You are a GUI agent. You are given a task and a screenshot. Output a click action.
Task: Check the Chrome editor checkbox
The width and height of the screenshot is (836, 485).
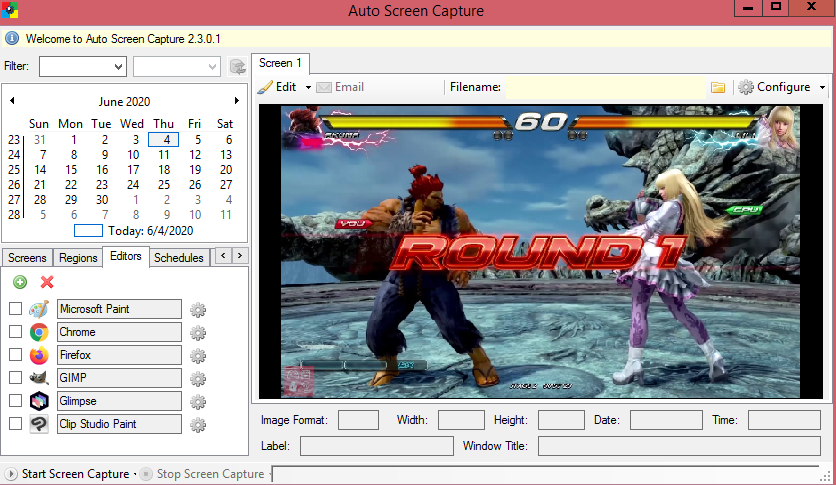click(x=15, y=332)
